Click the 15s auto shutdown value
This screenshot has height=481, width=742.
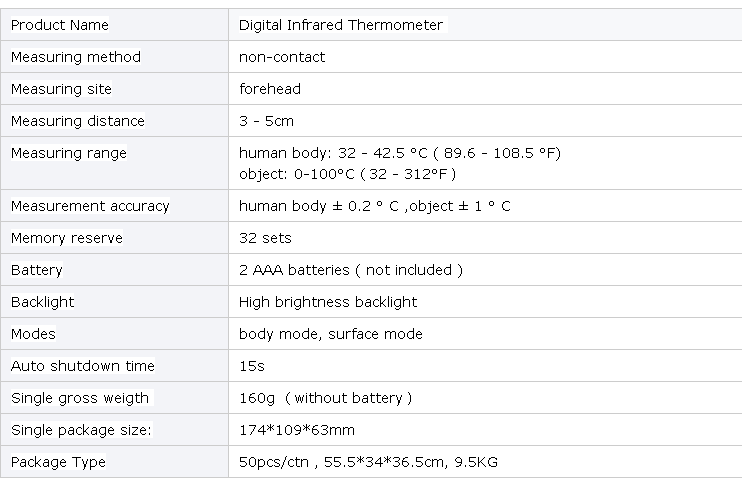click(252, 366)
